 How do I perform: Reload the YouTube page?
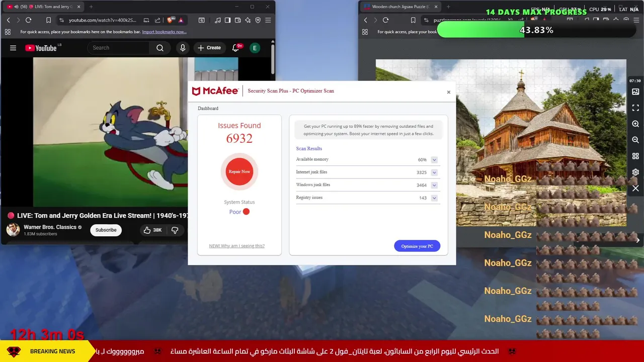[x=28, y=20]
